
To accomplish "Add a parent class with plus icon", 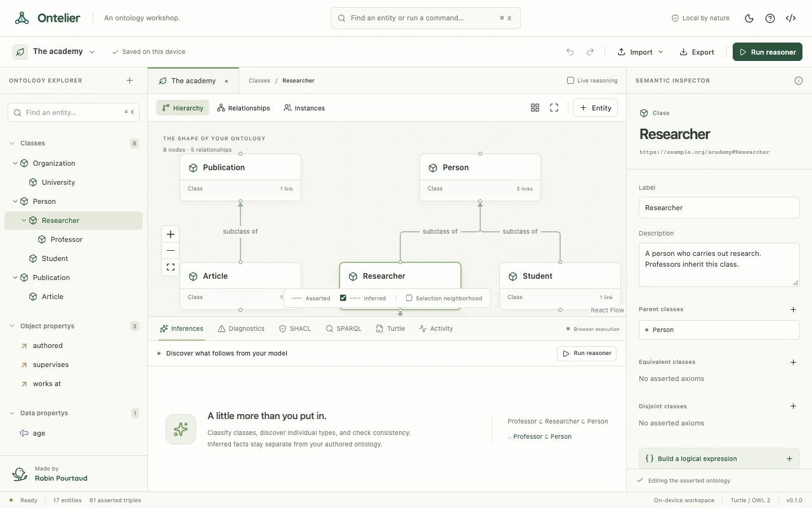I will (793, 310).
